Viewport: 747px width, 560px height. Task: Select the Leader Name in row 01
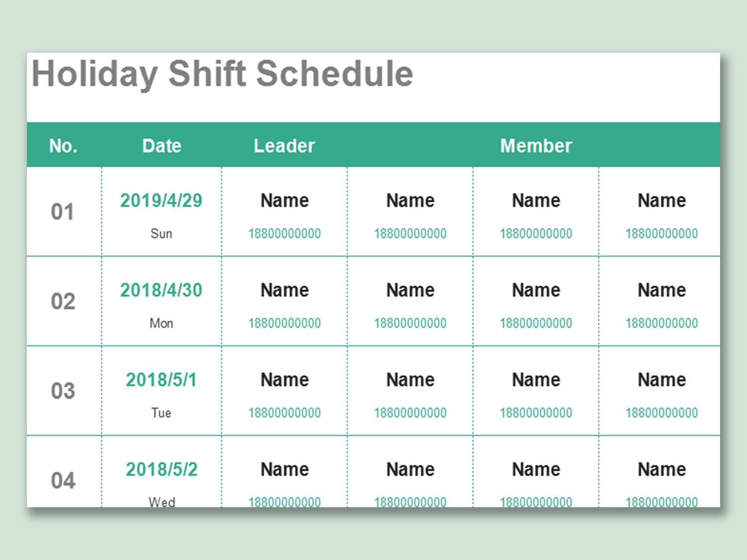point(285,201)
